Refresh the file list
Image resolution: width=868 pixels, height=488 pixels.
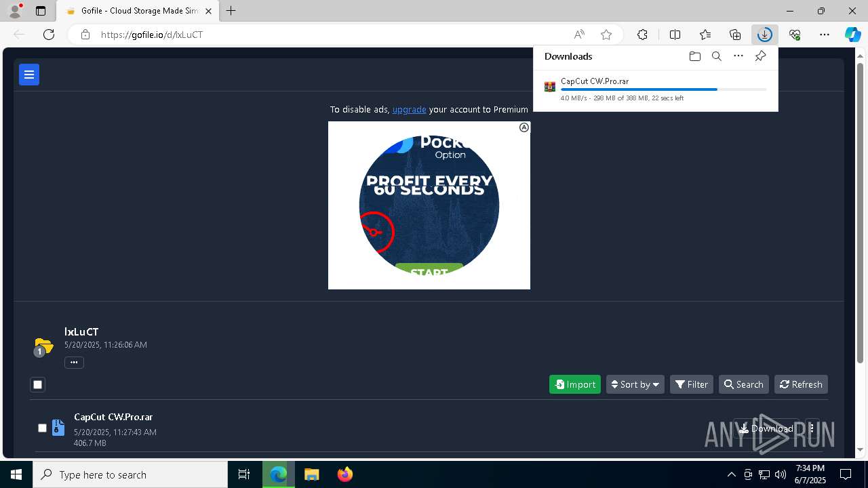(x=801, y=384)
